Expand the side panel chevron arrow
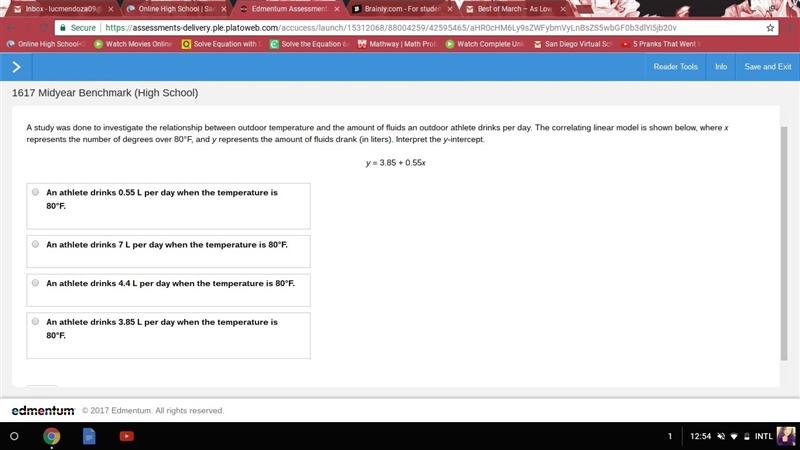 16,67
